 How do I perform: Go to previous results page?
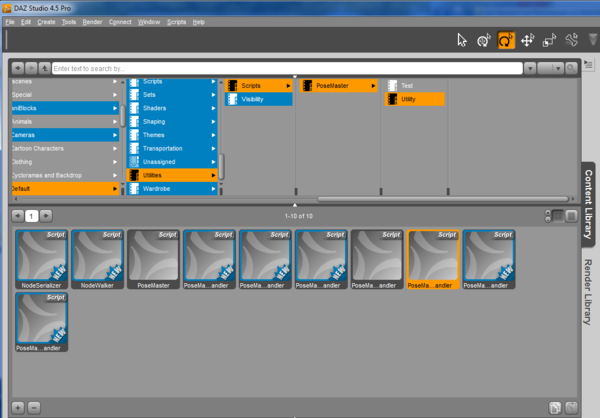[18, 216]
